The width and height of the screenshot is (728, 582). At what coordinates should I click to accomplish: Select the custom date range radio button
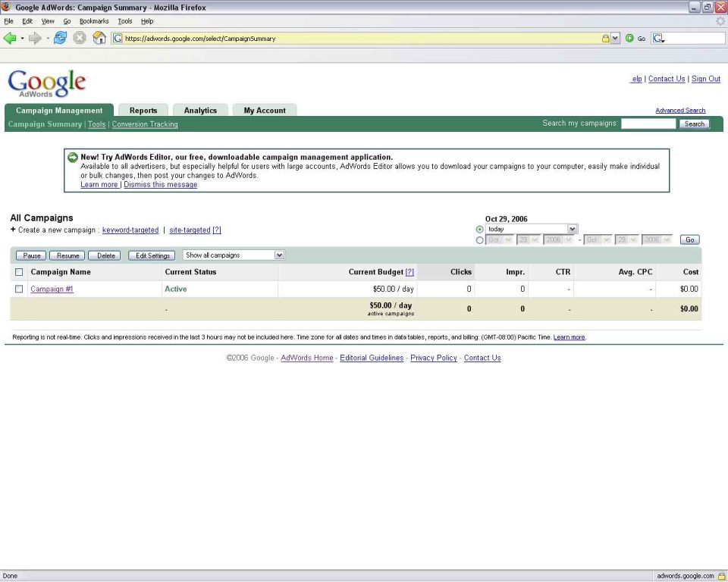click(x=479, y=240)
